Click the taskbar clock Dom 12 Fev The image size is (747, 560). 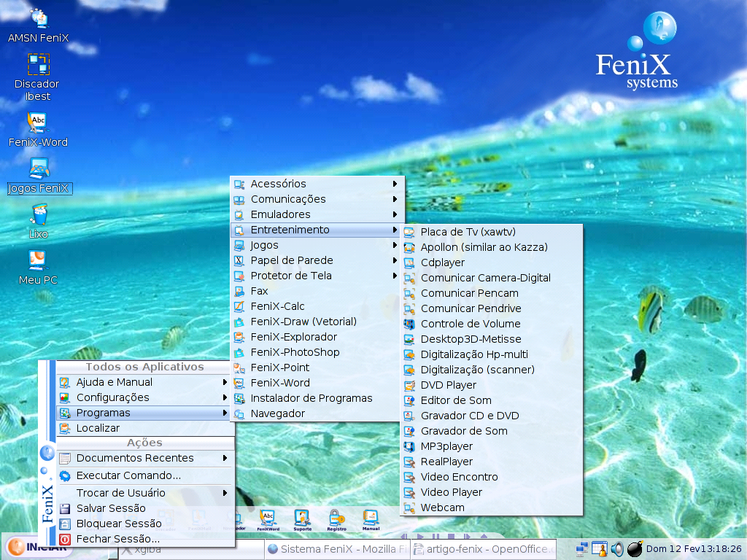click(x=694, y=549)
